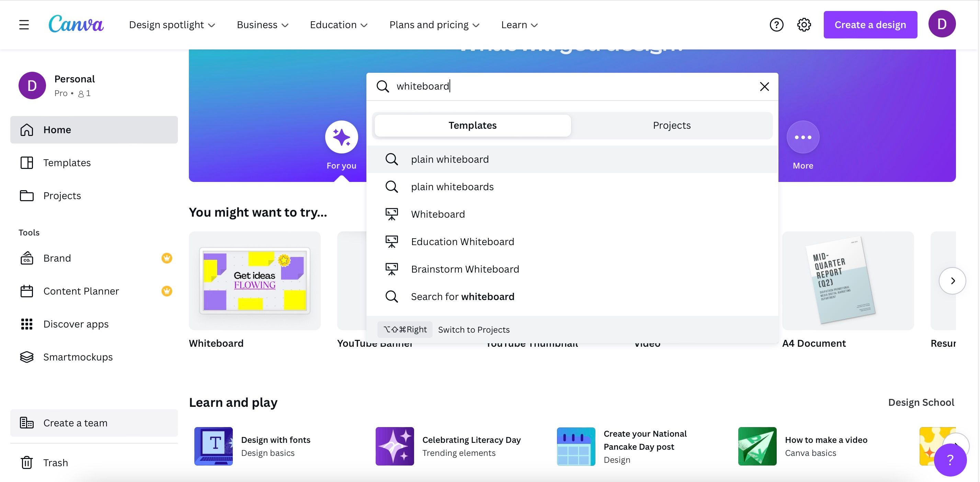
Task: Open the Home section in sidebar
Action: pyautogui.click(x=57, y=130)
